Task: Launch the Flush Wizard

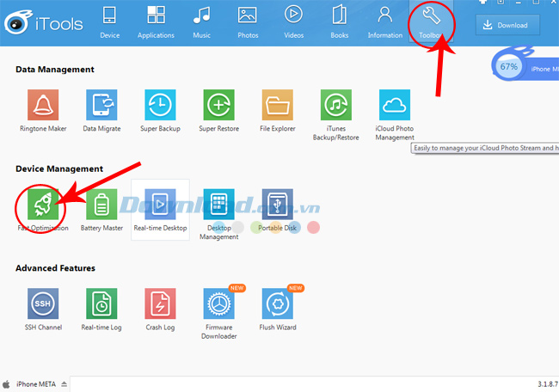Action: click(277, 304)
